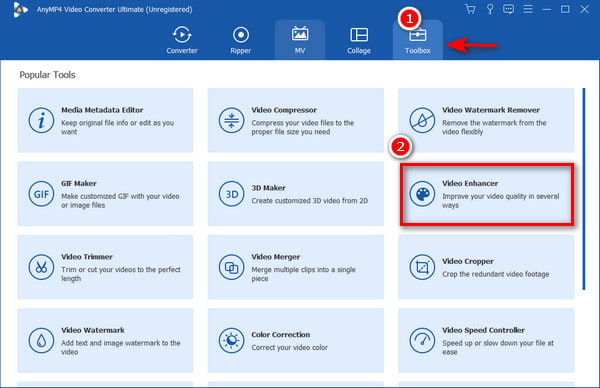Switch to the Converter tab
This screenshot has height=388, width=600.
182,40
